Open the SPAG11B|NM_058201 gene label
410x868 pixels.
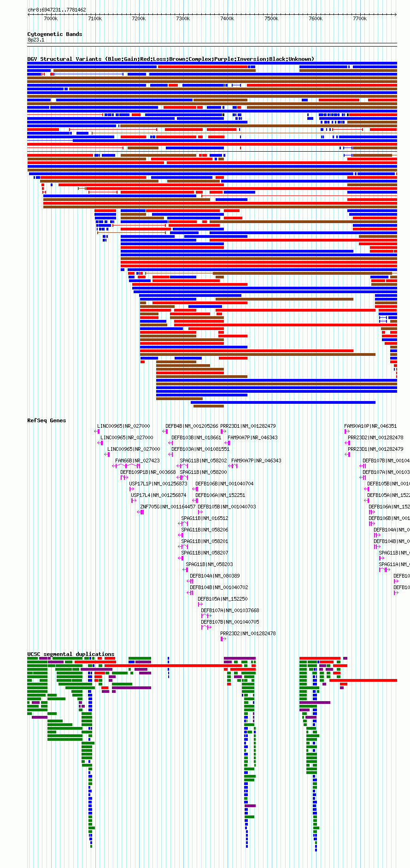point(205,541)
